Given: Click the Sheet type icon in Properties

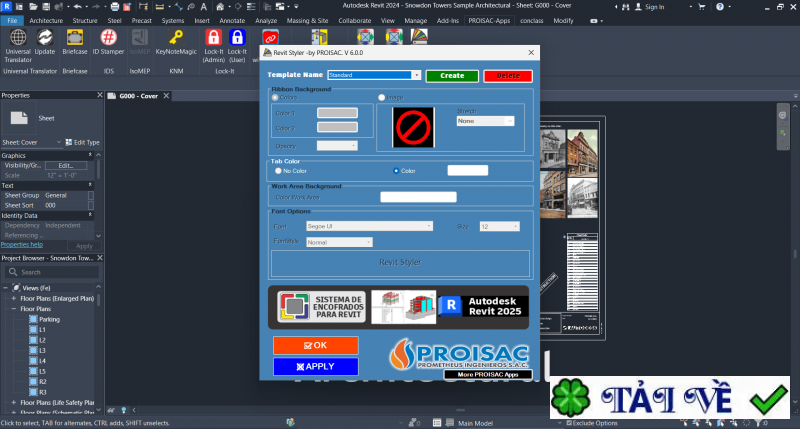Looking at the screenshot, I should [x=19, y=118].
